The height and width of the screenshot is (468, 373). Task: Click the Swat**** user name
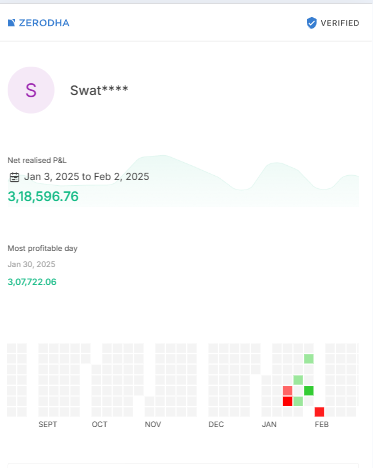pyautogui.click(x=99, y=90)
